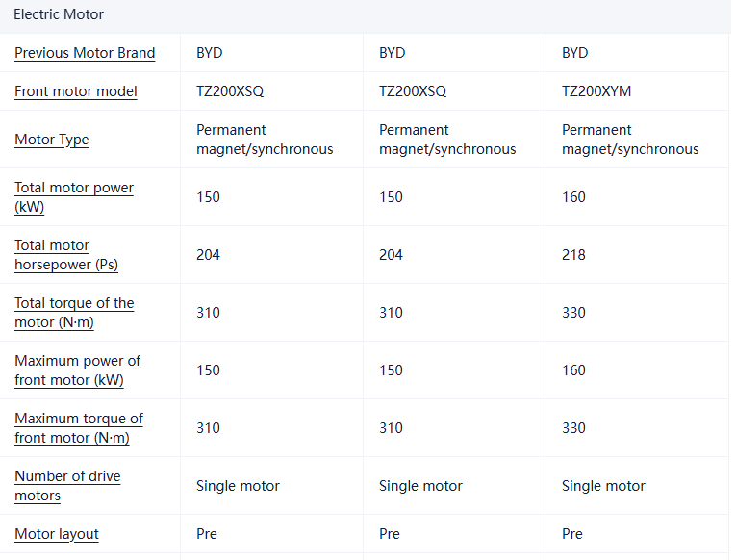Click the third column Pre layout value
Image resolution: width=736 pixels, height=560 pixels.
tap(572, 534)
